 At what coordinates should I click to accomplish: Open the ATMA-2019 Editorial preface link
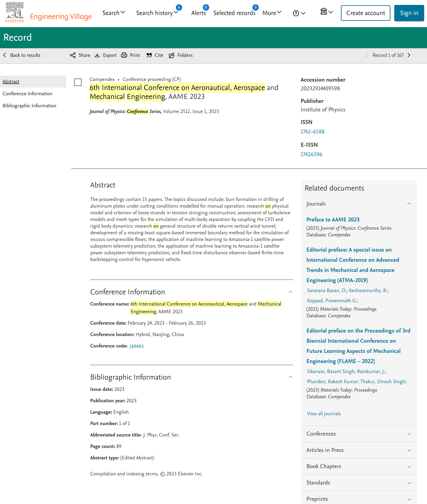tap(353, 265)
